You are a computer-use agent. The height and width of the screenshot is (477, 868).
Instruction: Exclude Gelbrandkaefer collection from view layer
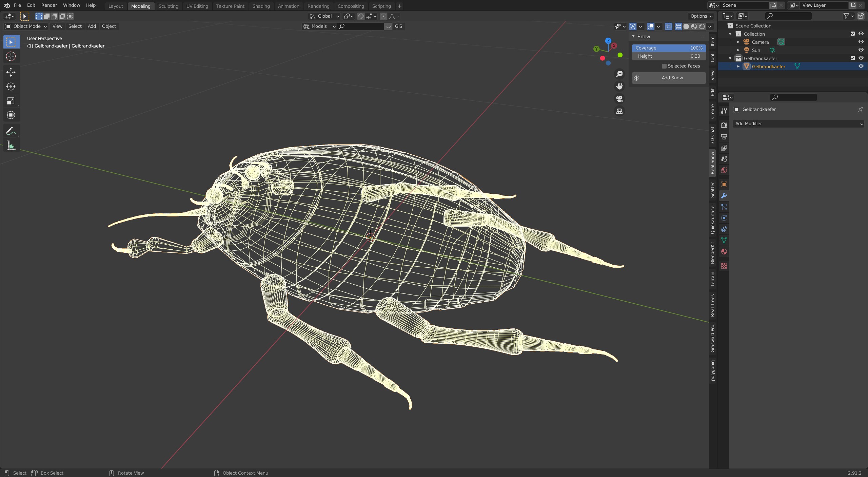click(853, 58)
